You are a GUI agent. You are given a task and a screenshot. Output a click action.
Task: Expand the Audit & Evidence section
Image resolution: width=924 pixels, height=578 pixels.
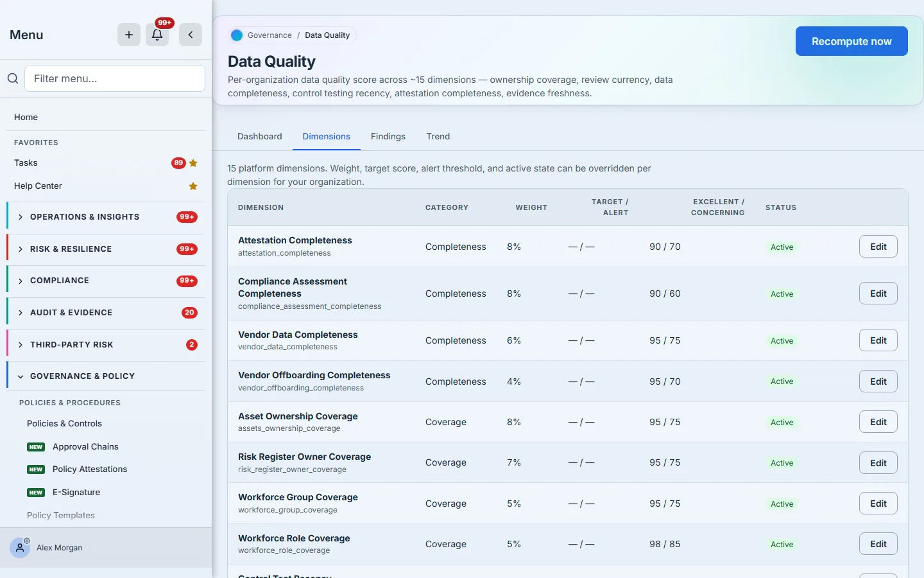point(106,313)
